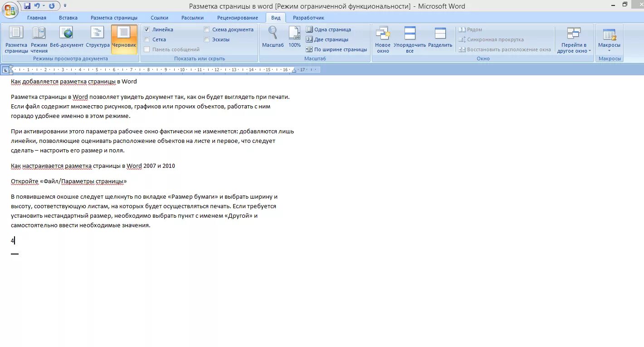Click the heading 'Как добавляется разметка страницы в Word'
The height and width of the screenshot is (347, 644).
74,82
